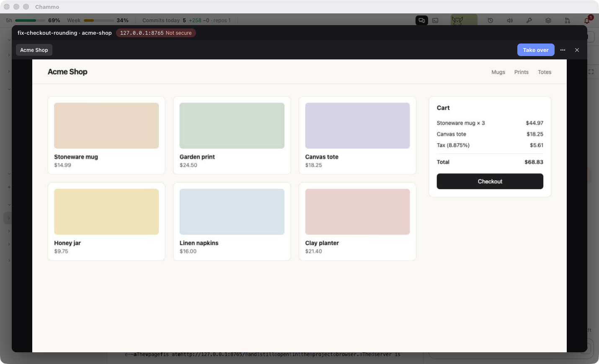This screenshot has height=364, width=599.
Task: Click the Garden print $24.50 price
Action: (x=188, y=165)
